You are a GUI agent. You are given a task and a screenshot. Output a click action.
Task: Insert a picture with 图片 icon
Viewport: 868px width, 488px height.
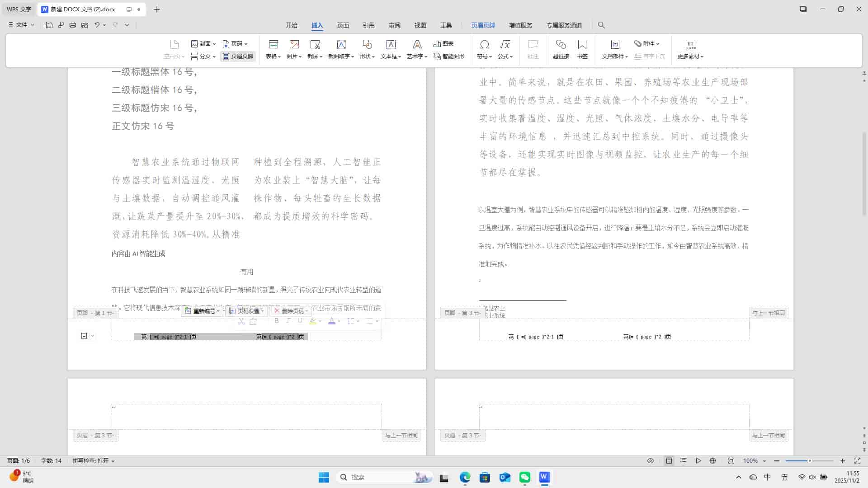tap(294, 50)
